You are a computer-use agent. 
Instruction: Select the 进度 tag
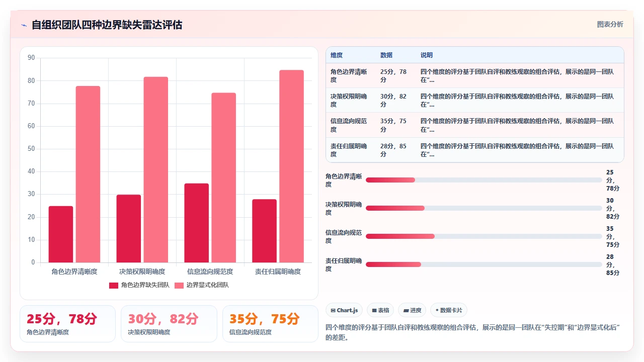click(412, 310)
